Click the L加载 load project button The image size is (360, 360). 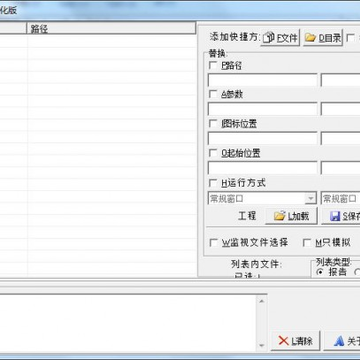(x=292, y=216)
